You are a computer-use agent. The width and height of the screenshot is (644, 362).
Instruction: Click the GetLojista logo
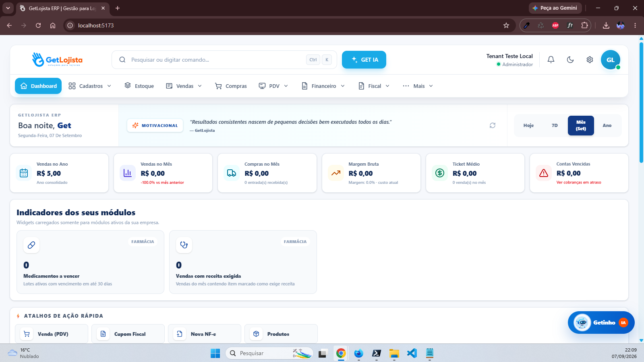point(57,60)
